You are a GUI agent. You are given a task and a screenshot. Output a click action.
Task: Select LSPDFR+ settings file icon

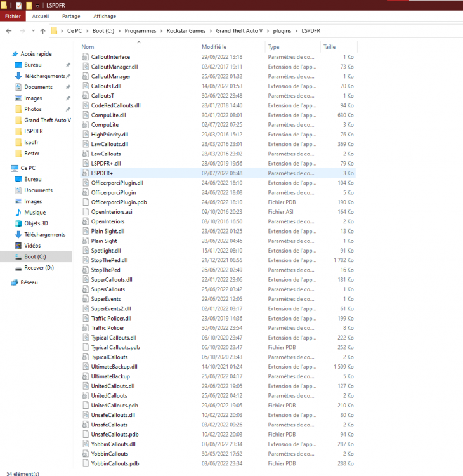[x=86, y=173]
